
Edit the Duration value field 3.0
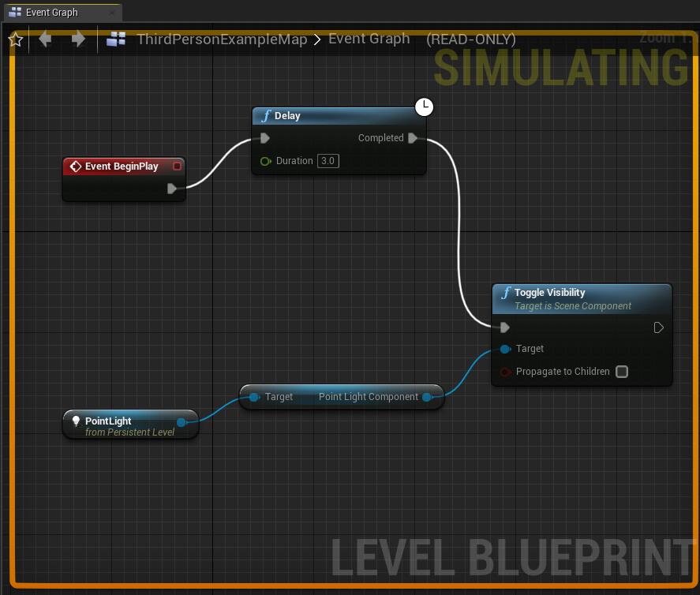328,161
